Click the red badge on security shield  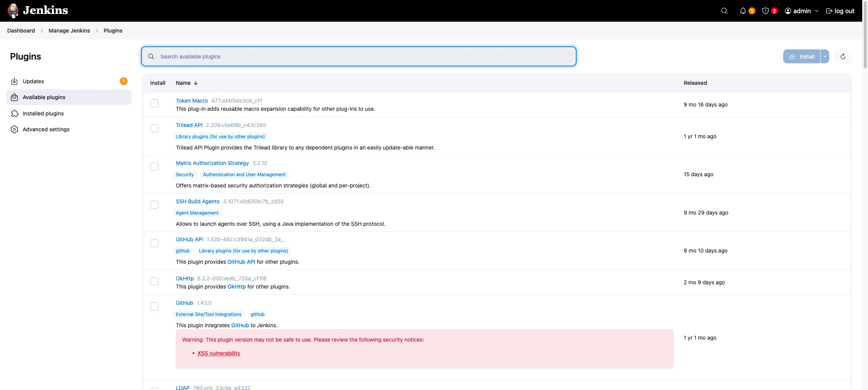click(774, 11)
